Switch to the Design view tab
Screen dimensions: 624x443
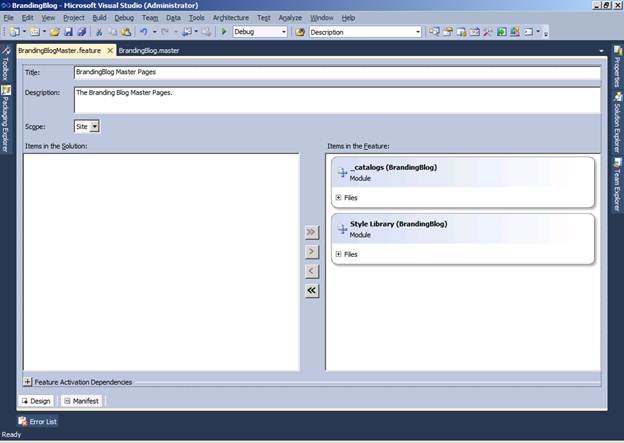coord(36,401)
